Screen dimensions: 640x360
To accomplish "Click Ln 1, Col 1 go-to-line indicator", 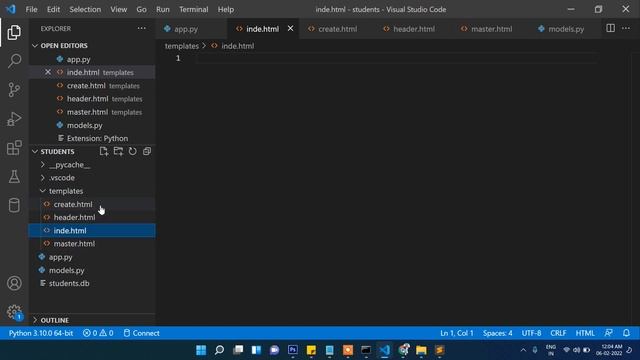I will (x=457, y=333).
